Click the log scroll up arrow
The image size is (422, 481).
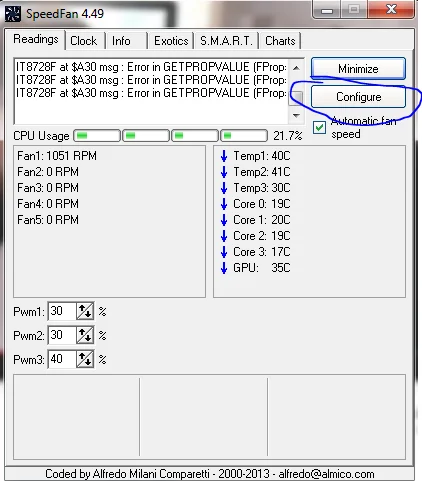pyautogui.click(x=296, y=68)
